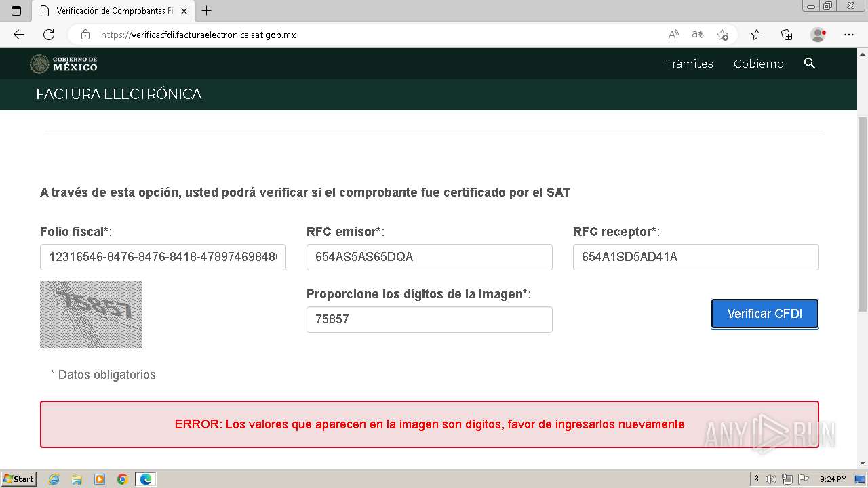This screenshot has height=488, width=868.
Task: Select the Microsoft Edge taskbar icon
Action: pyautogui.click(x=146, y=479)
